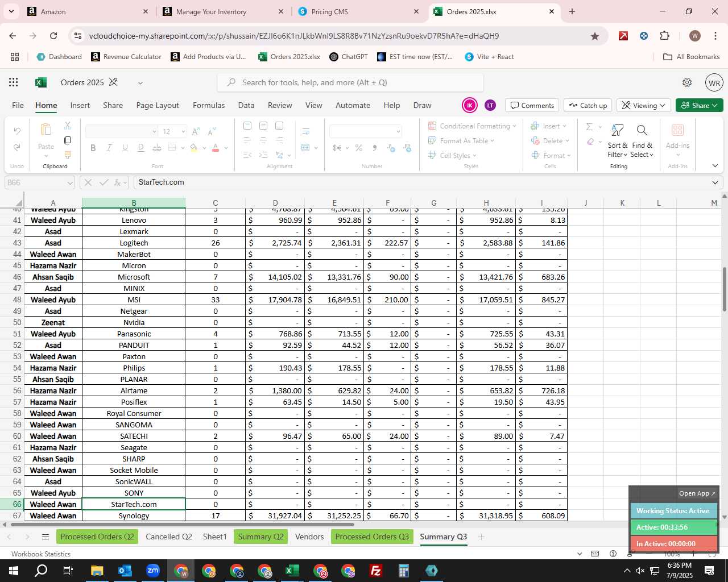Image resolution: width=728 pixels, height=582 pixels.
Task: Open the Formulas ribbon tab
Action: (x=209, y=105)
